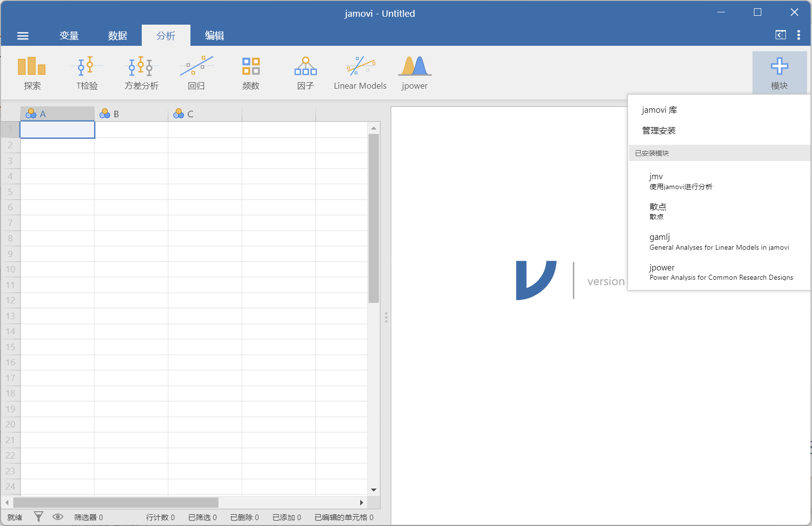Viewport: 812px width, 526px height.
Task: Click the 已添加 0 status text
Action: tap(287, 517)
